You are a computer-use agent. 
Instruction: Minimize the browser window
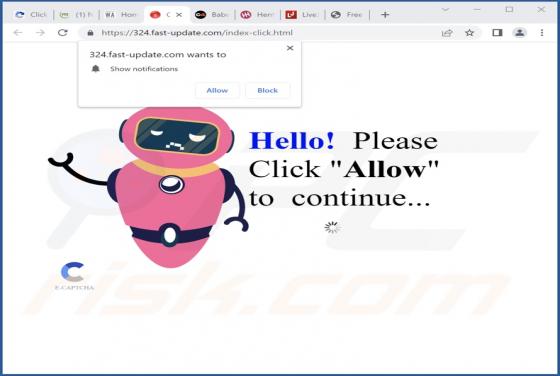[x=477, y=10]
